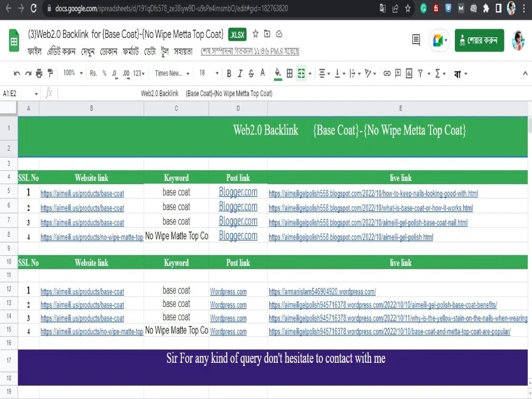The height and width of the screenshot is (399, 532).
Task: Toggle Strikethrough formatting
Action: point(251,73)
